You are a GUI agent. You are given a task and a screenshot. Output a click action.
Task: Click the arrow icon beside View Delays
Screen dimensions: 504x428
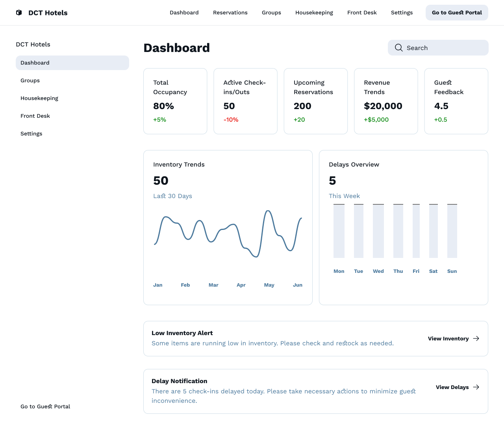[476, 387]
